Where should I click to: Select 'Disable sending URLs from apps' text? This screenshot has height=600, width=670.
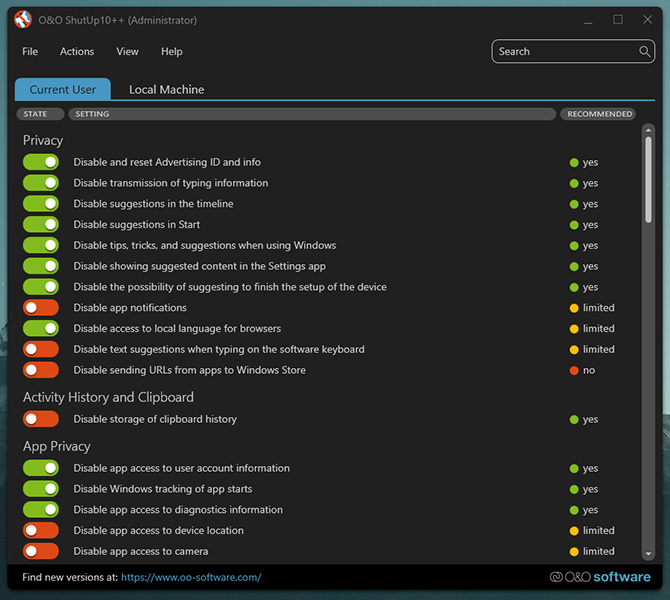coord(189,370)
